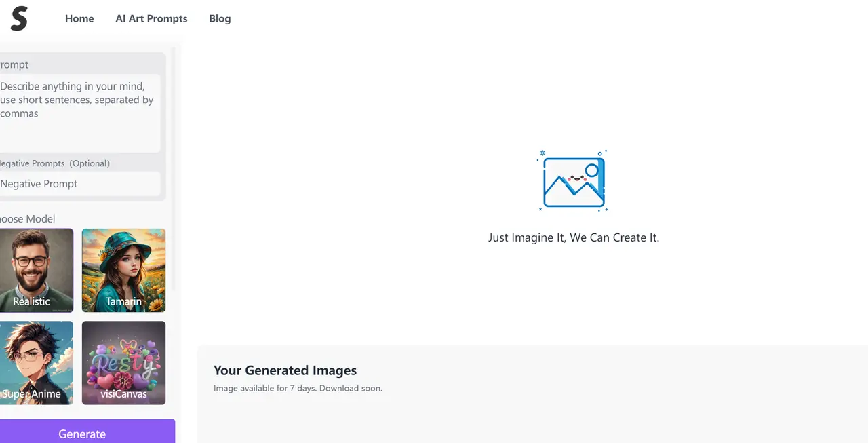Screen dimensions: 868x443
Task: Choose the Tamarin model
Action: click(x=123, y=270)
